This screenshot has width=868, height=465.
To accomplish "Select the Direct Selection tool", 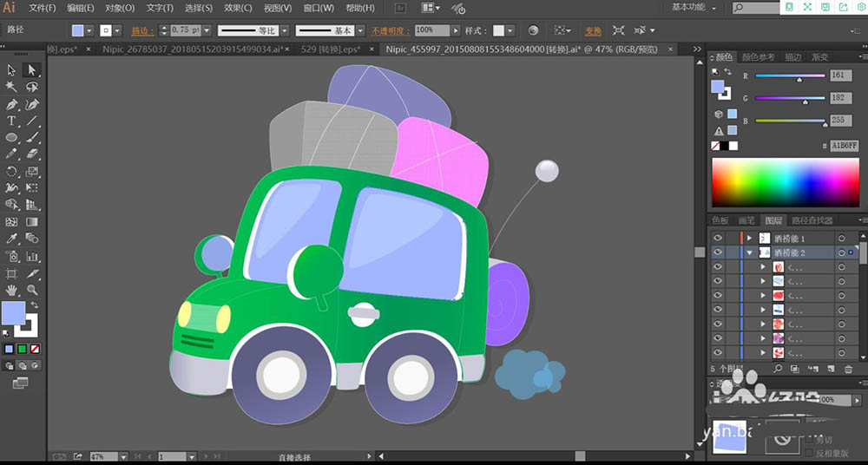I will [31, 69].
